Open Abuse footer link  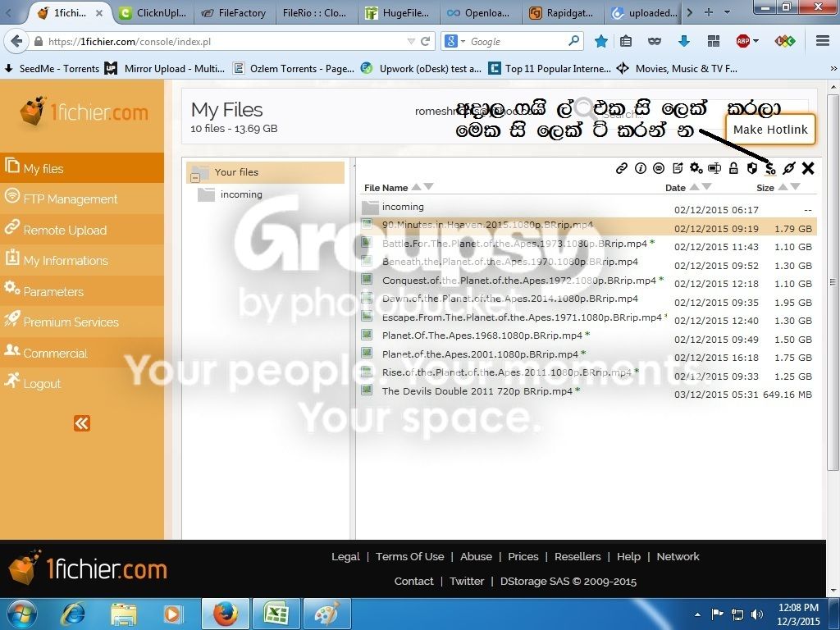coord(476,557)
